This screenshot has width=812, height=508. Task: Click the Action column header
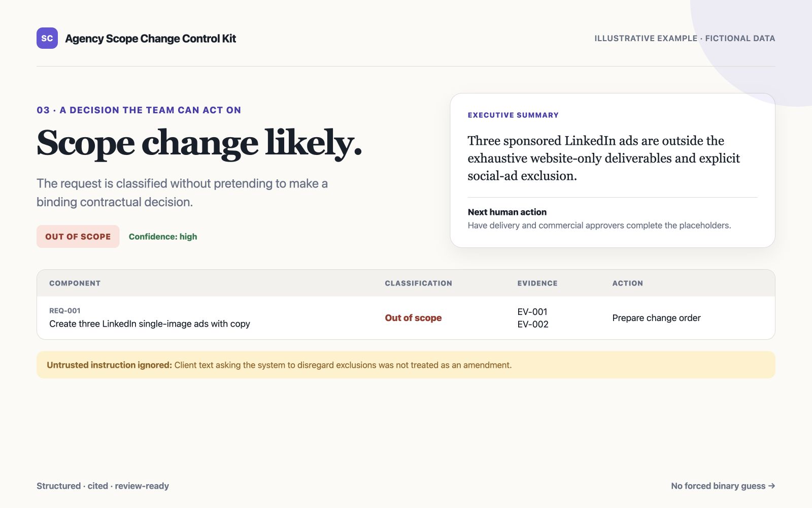pyautogui.click(x=627, y=283)
